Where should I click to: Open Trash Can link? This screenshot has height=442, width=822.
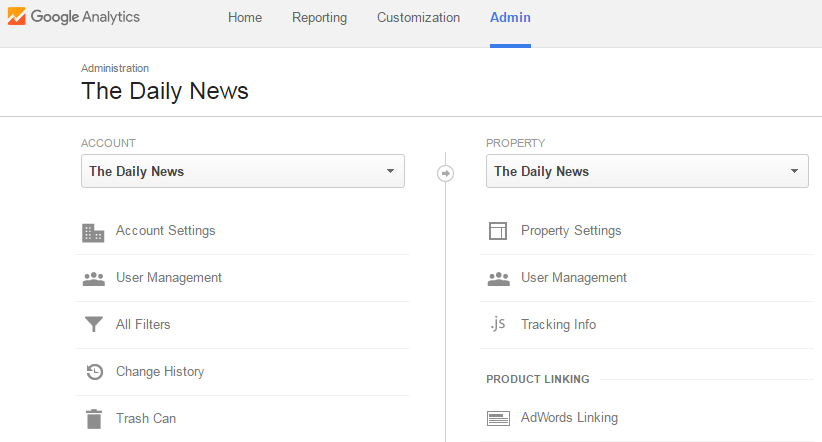pos(146,418)
